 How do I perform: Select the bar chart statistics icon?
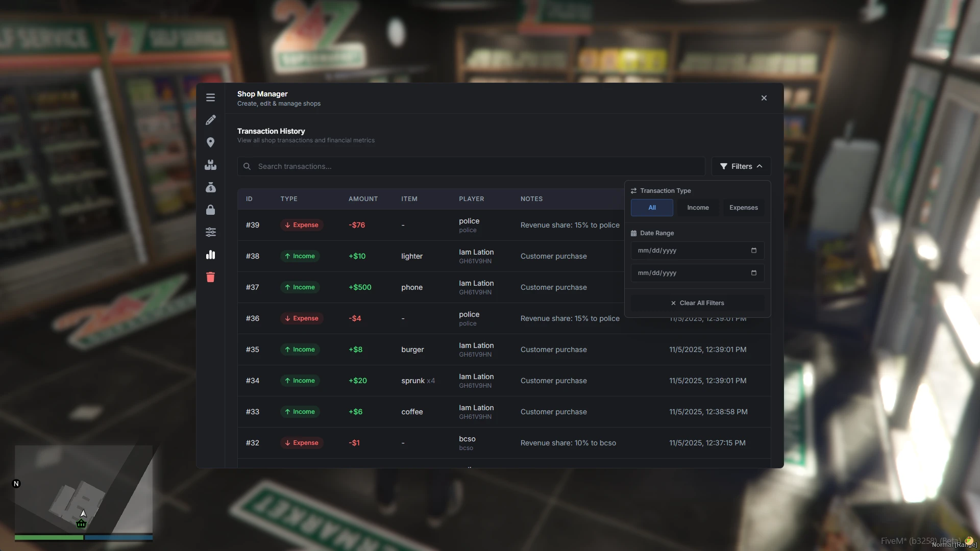click(x=210, y=255)
